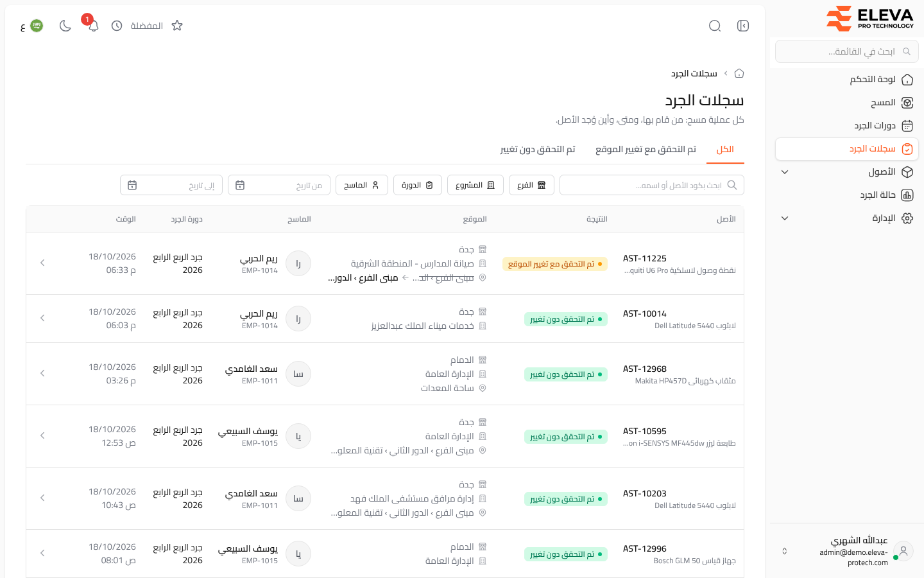Open the الدورة cycle filter
Image resolution: width=924 pixels, height=578 pixels.
[418, 185]
